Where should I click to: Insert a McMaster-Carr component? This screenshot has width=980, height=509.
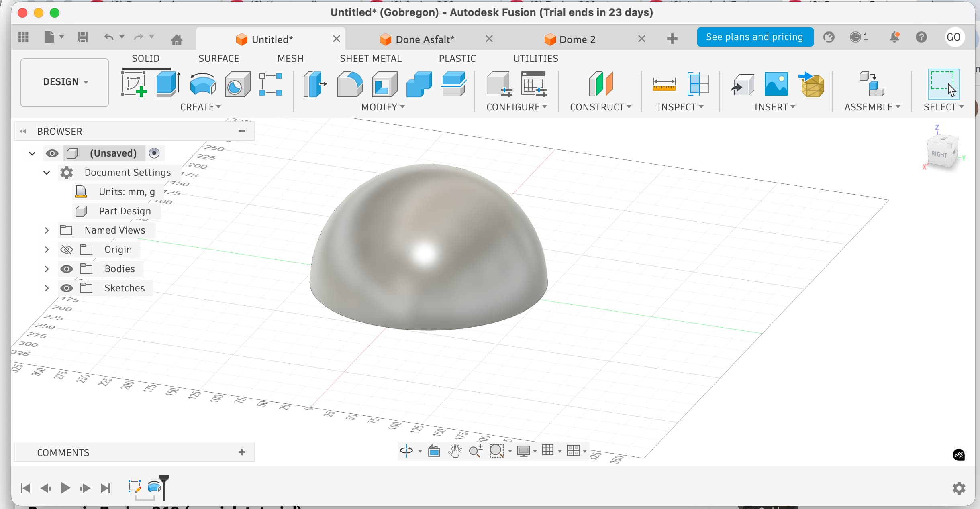(812, 85)
